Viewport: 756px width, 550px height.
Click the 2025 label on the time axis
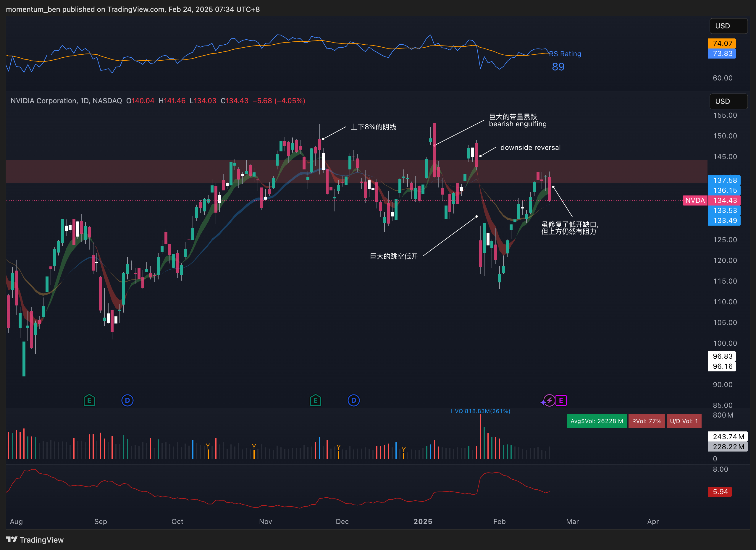coord(423,521)
